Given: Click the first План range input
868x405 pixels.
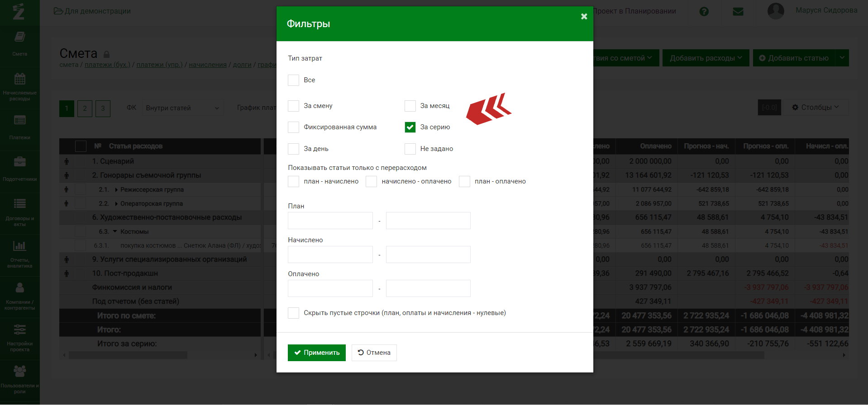Looking at the screenshot, I should pos(330,221).
